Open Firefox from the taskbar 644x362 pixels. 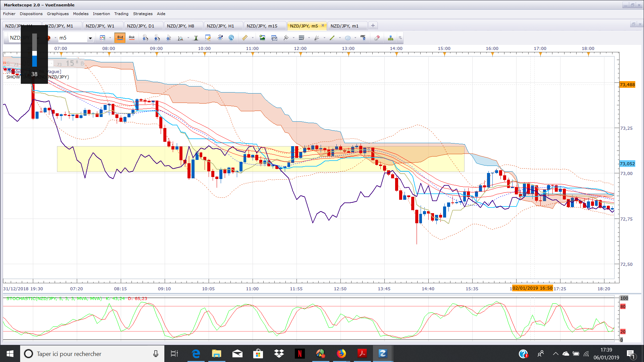pos(341,354)
